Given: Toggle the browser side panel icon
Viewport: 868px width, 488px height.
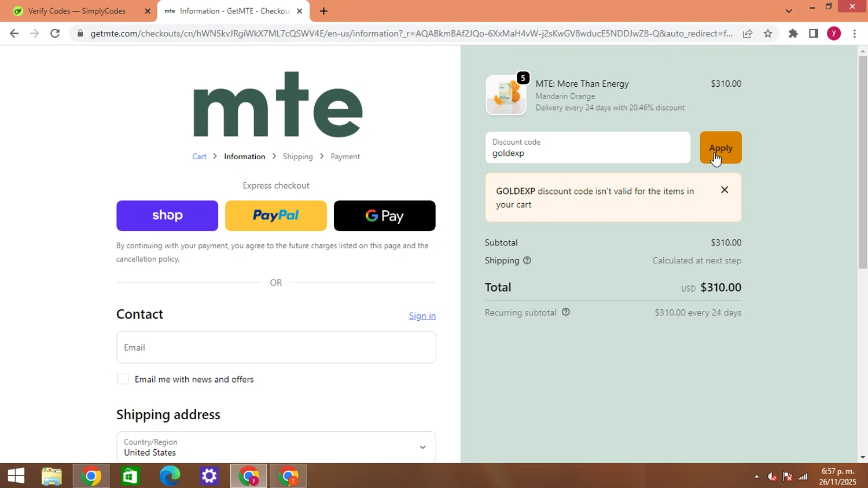Looking at the screenshot, I should coord(814,34).
